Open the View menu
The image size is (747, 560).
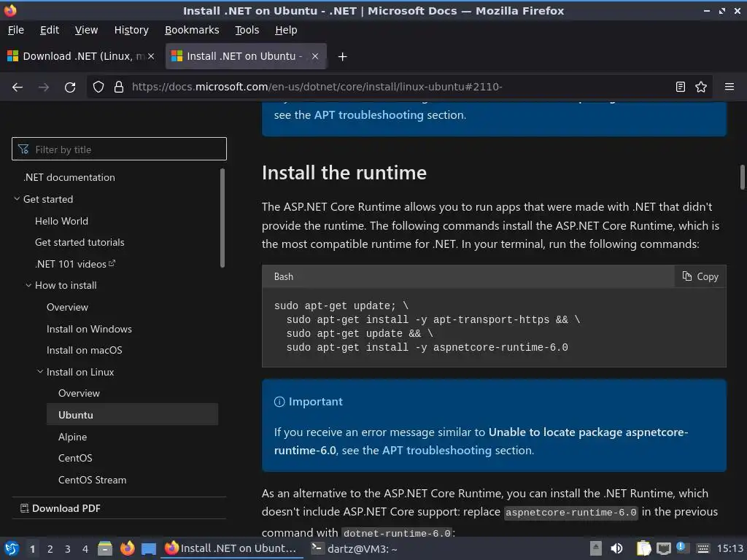pyautogui.click(x=86, y=30)
